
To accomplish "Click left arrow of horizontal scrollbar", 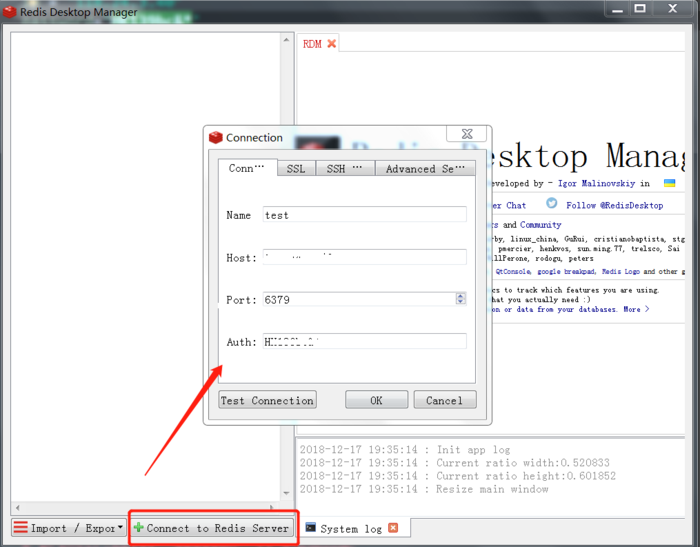I will (x=17, y=507).
